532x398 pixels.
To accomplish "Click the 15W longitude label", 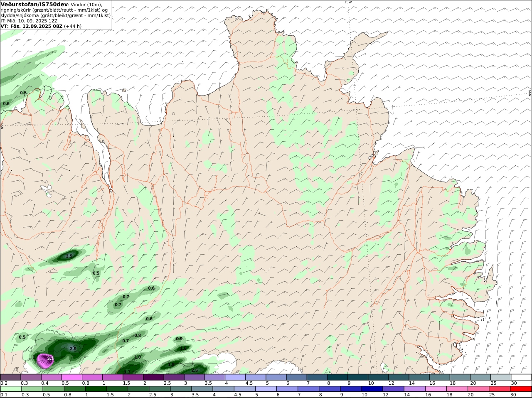I will [x=348, y=2].
